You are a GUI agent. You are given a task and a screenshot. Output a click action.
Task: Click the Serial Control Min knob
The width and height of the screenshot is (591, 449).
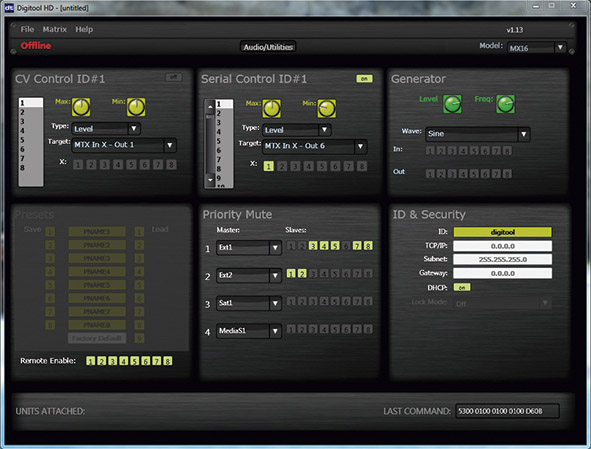tap(326, 109)
